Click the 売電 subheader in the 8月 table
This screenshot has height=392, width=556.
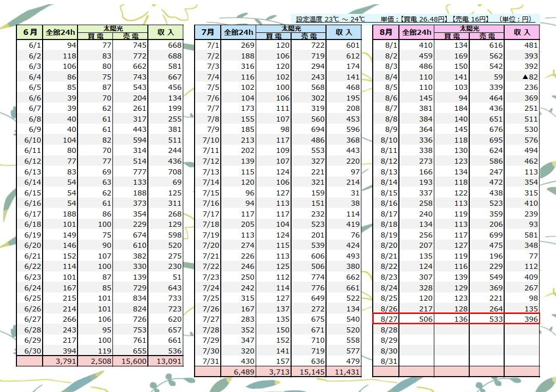[x=487, y=36]
